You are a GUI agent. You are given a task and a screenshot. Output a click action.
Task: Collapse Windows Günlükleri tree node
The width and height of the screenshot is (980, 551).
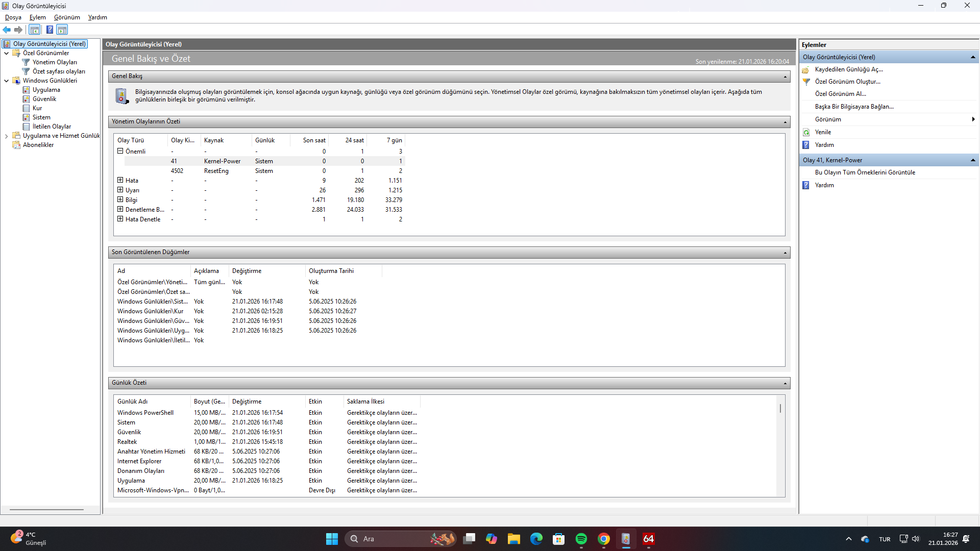pos(6,81)
